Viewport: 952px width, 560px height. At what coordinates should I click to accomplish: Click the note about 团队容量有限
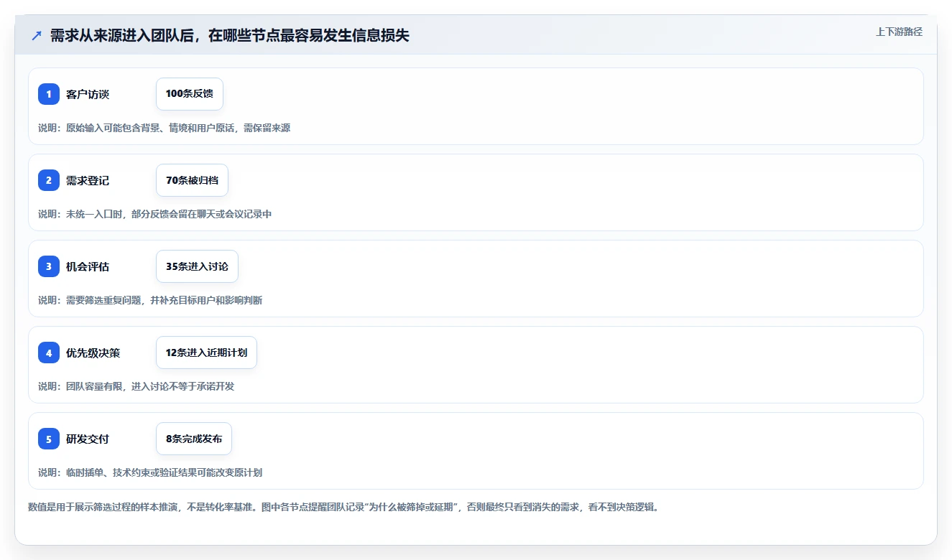coord(137,386)
